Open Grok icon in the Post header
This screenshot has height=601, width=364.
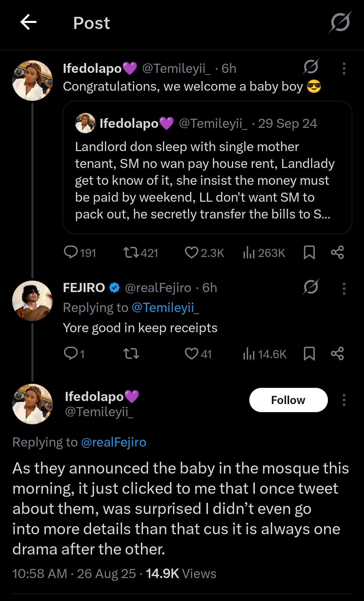click(340, 23)
